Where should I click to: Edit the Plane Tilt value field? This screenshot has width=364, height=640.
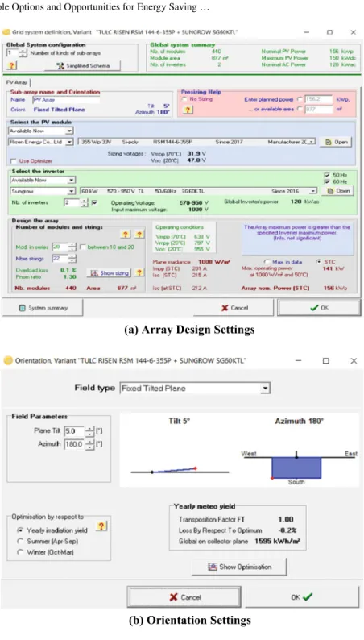coord(74,431)
